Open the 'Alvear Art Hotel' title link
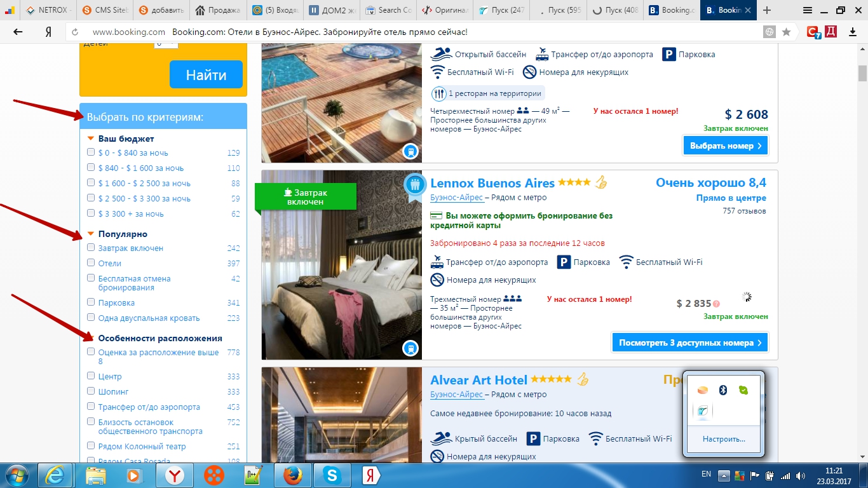The height and width of the screenshot is (488, 868). point(478,380)
